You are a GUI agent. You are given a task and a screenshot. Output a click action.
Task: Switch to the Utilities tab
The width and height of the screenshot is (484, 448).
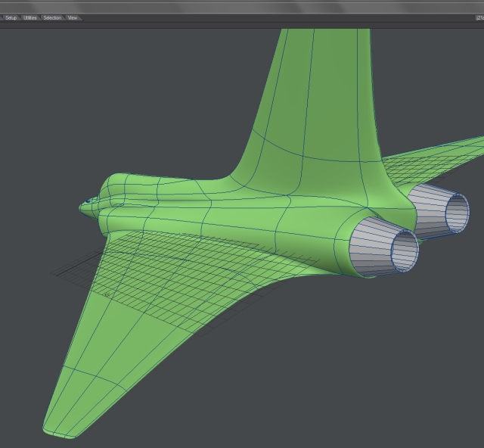(30, 17)
